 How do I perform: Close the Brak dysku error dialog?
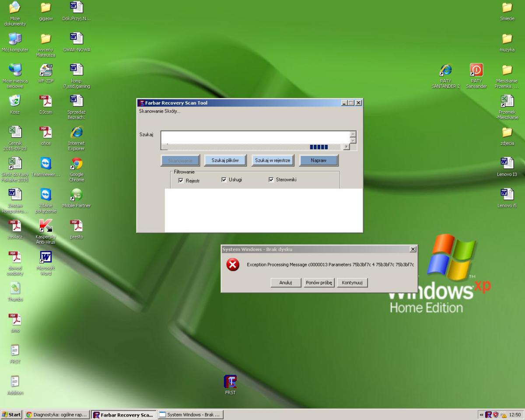[413, 249]
